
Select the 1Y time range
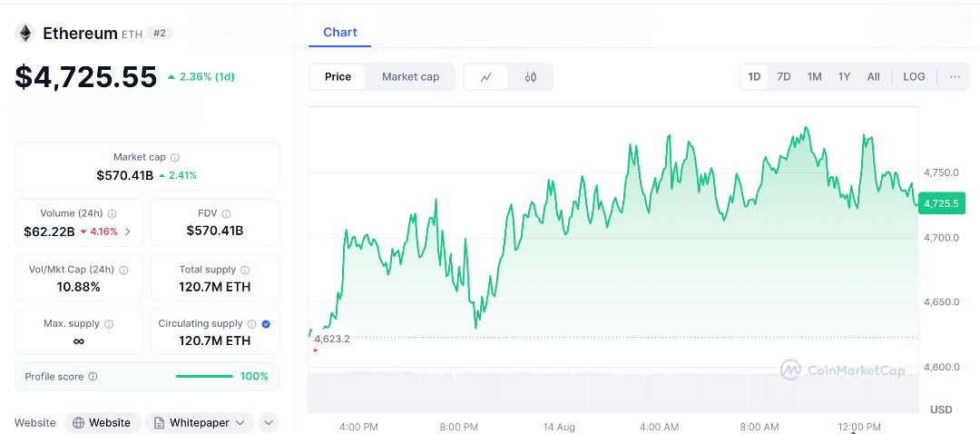click(845, 77)
